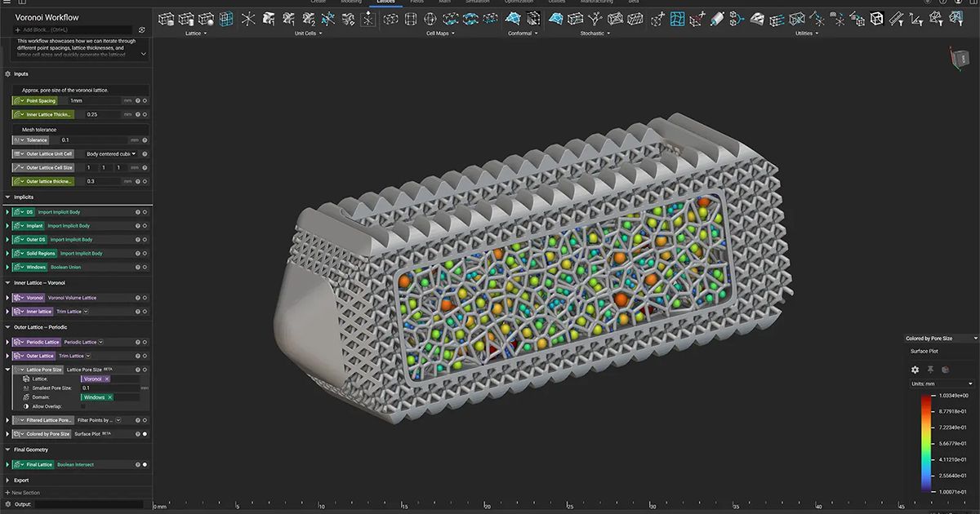Toggle visibility circle of the Final Lattice block
Viewport: 980px width, 514px height.
pyautogui.click(x=145, y=464)
